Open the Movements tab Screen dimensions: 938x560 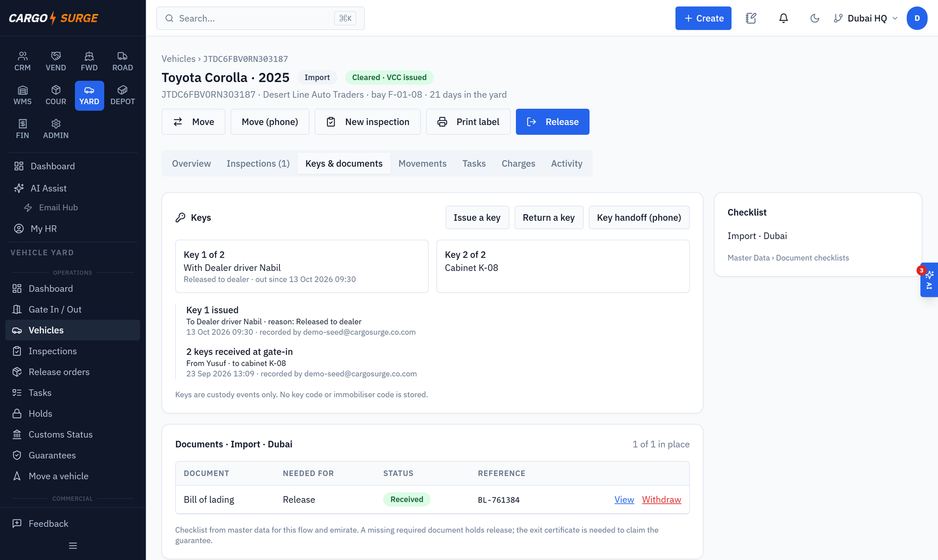coord(423,164)
